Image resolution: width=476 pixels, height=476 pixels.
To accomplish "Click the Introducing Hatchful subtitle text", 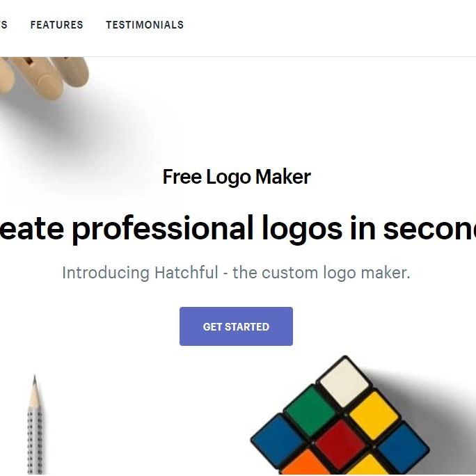I will pos(236,273).
